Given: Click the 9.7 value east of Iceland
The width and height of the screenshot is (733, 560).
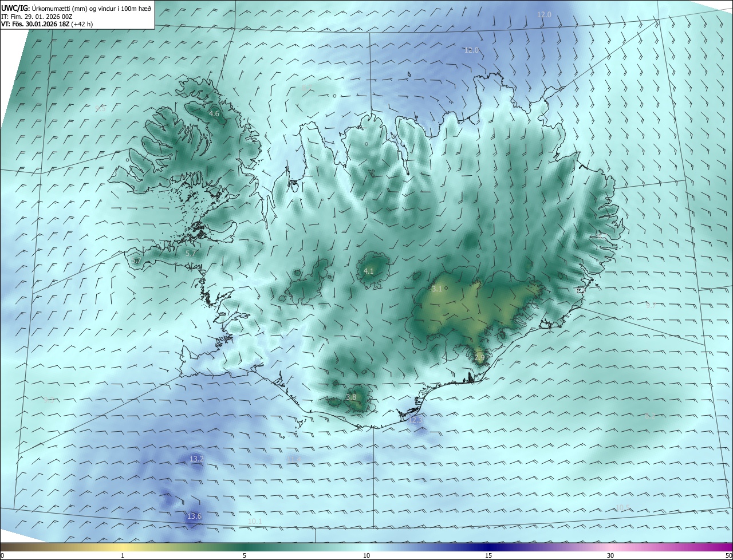Looking at the screenshot, I should (x=651, y=306).
